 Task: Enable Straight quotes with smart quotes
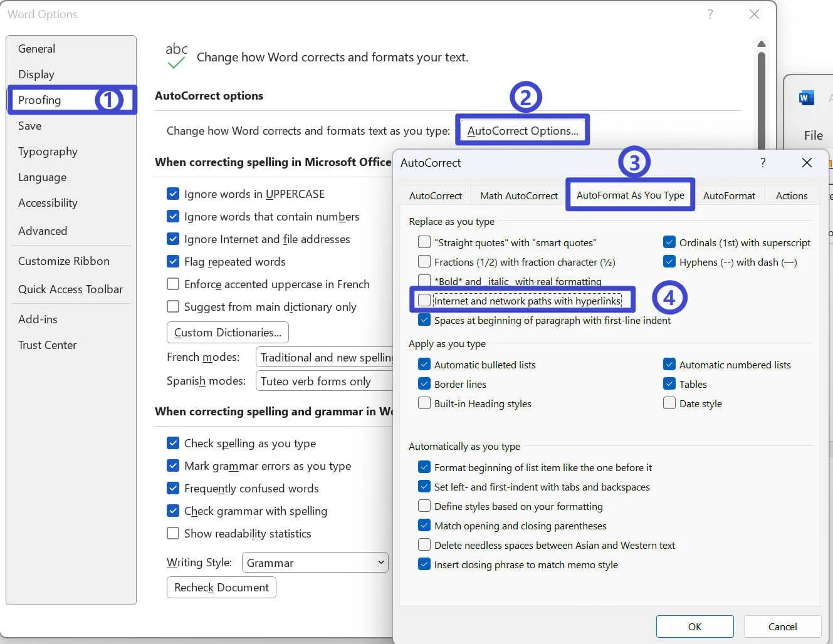(424, 242)
